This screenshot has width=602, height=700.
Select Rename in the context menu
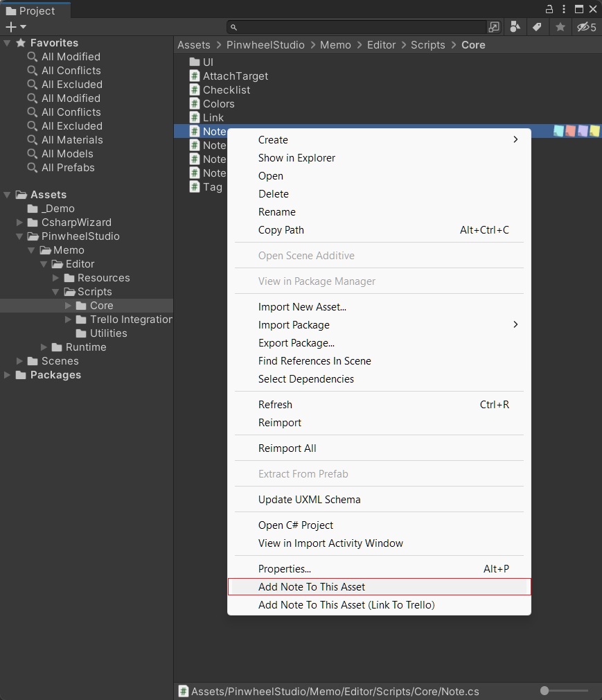point(379,212)
